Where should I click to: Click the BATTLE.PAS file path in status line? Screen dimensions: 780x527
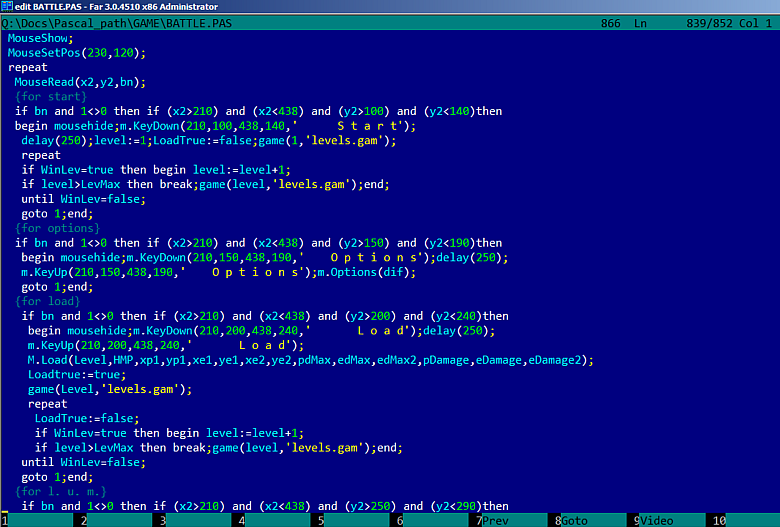pyautogui.click(x=117, y=23)
